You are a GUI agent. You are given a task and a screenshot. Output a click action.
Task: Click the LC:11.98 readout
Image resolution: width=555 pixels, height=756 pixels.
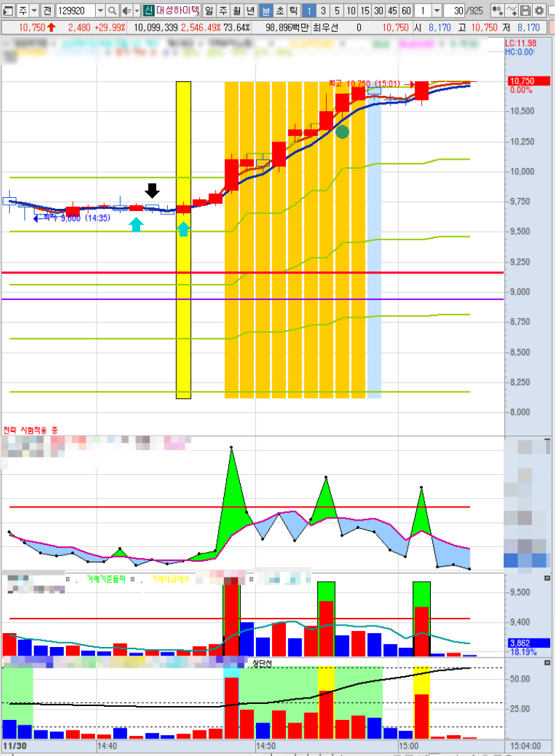521,44
